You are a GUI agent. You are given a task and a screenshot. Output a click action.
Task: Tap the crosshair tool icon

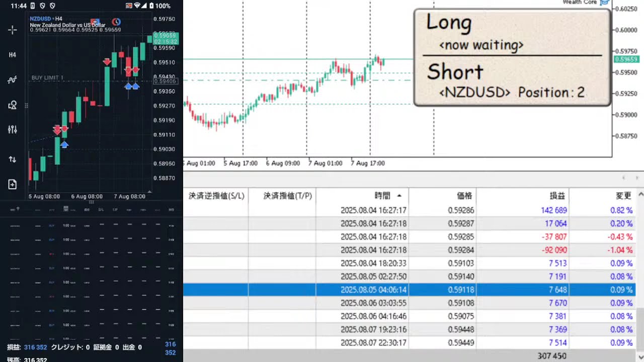click(x=13, y=30)
